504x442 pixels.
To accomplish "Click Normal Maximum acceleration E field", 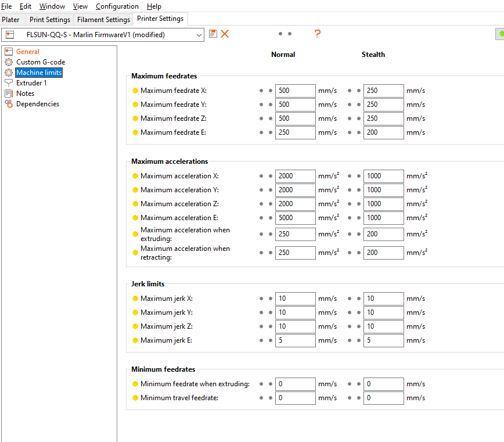I will (x=296, y=218).
